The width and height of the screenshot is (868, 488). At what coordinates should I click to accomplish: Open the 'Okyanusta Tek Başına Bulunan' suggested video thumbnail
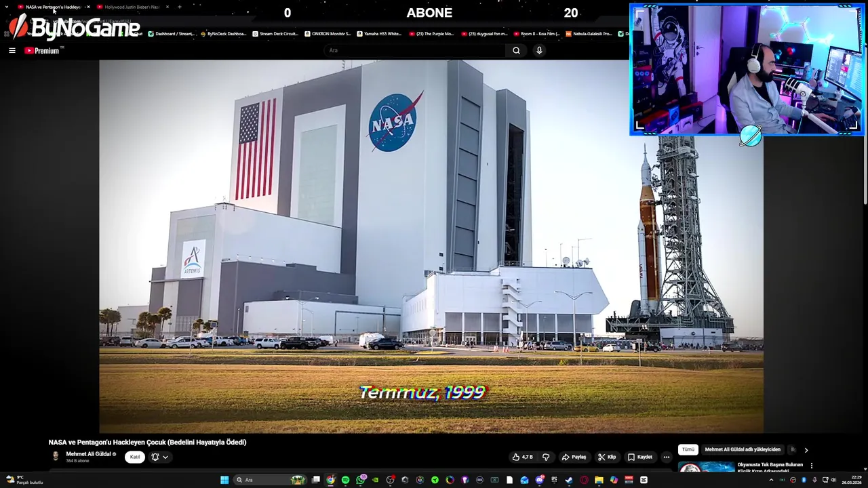tap(707, 467)
